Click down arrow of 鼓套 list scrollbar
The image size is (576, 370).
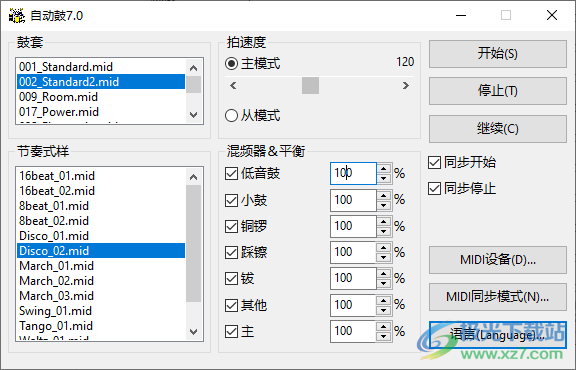194,115
